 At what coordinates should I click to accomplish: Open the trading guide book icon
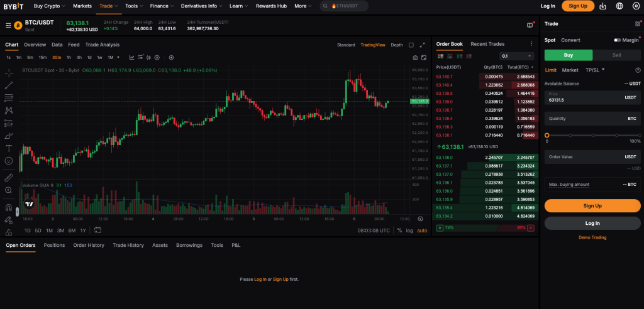pyautogui.click(x=530, y=26)
